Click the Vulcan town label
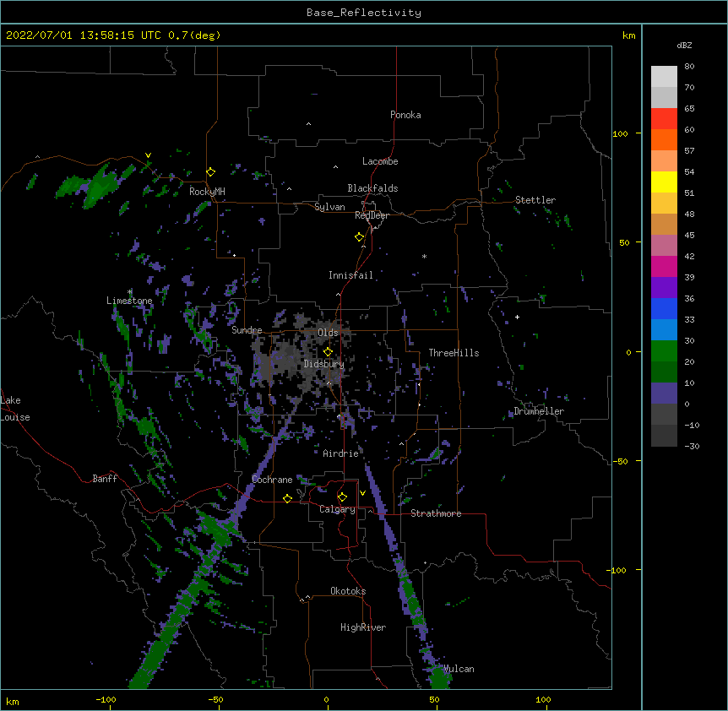This screenshot has width=728, height=711. coord(459,669)
